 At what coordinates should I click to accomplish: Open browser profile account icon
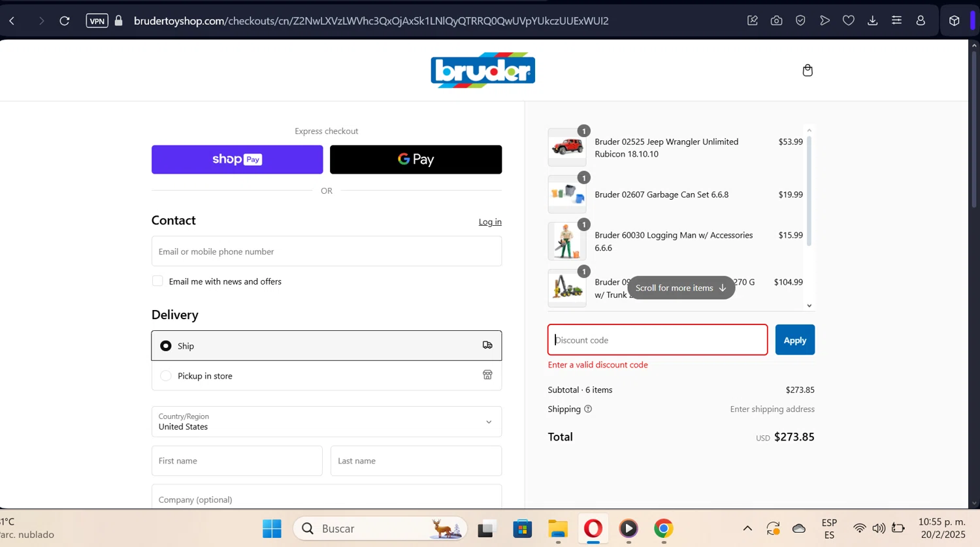(921, 21)
